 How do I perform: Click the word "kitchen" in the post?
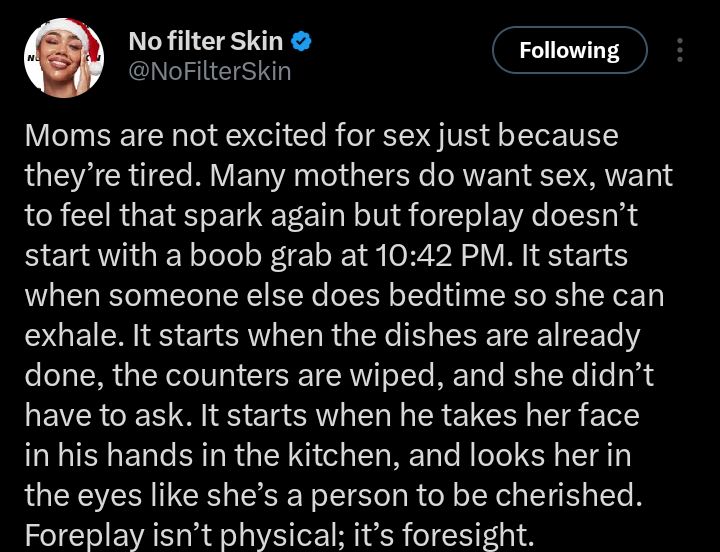(x=356, y=455)
